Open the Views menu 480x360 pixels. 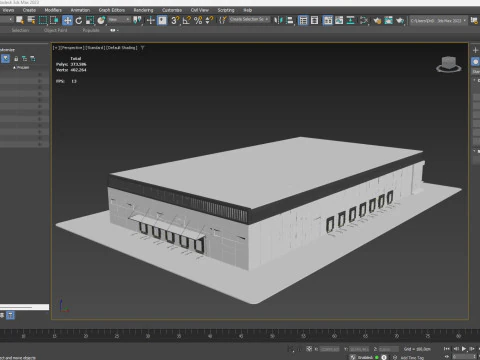tap(8, 10)
